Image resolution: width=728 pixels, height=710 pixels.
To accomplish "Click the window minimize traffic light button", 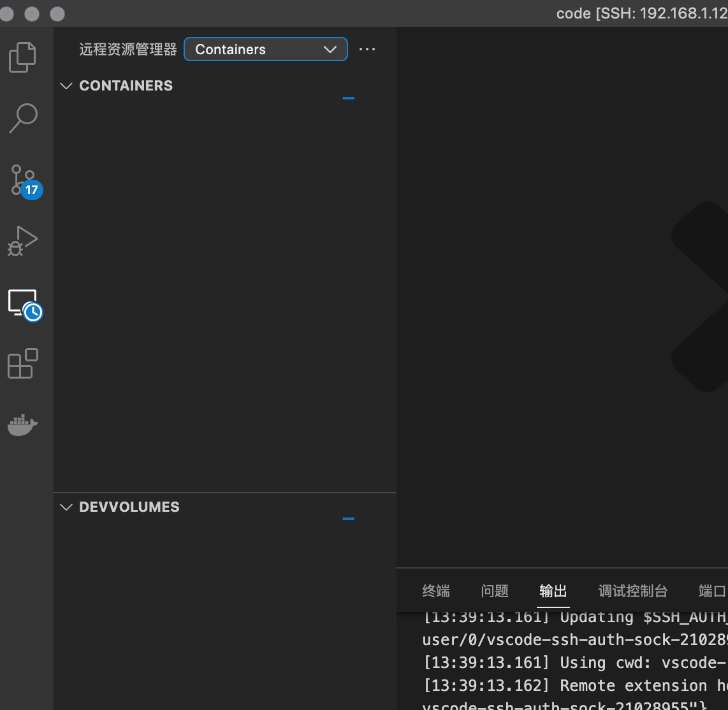I will coord(32,14).
